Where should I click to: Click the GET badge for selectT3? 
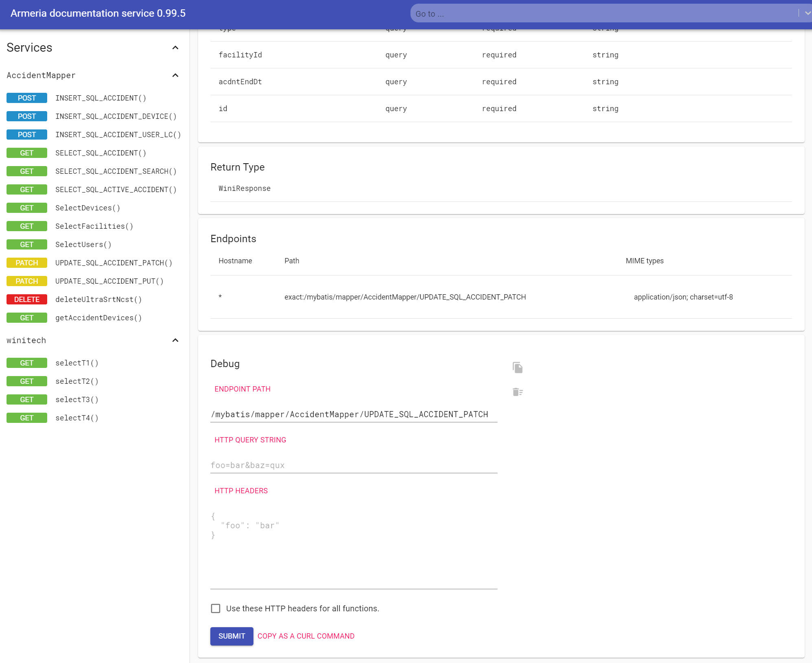27,400
